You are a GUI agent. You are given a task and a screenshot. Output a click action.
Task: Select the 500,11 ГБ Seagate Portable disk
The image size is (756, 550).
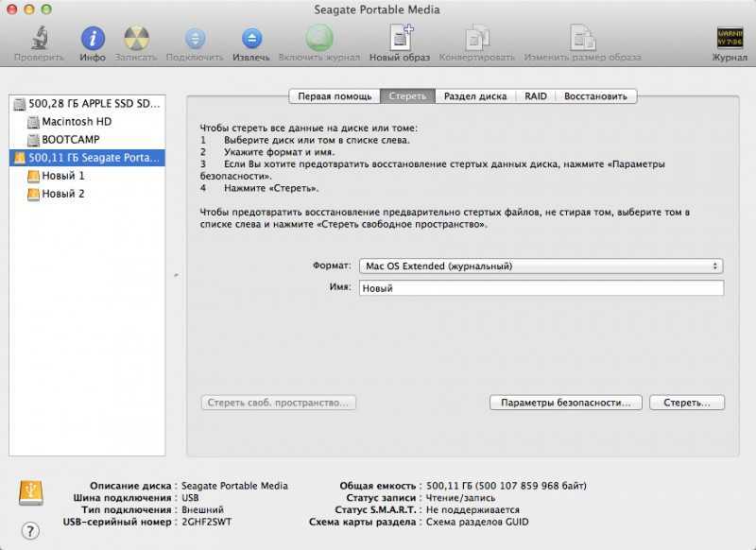point(87,158)
